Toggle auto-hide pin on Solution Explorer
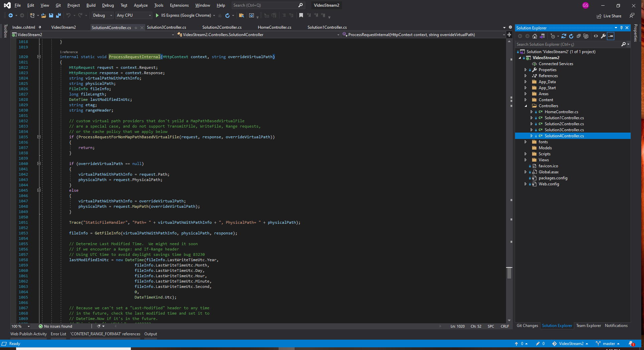Viewport: 644px width, 350px height. pos(621,28)
